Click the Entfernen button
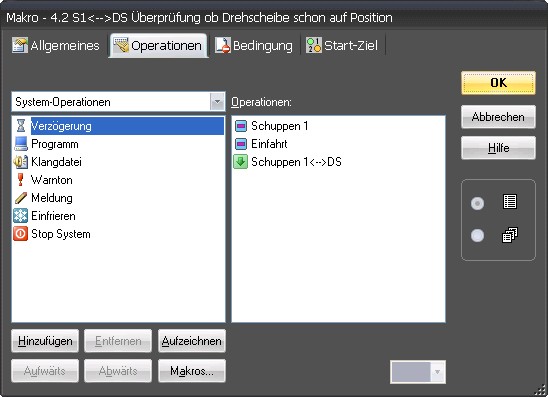This screenshot has height=397, width=548. click(118, 341)
